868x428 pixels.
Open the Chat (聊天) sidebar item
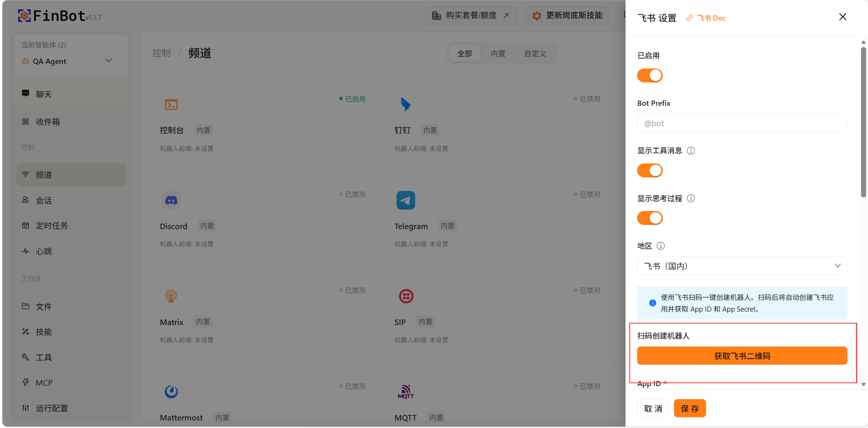pyautogui.click(x=71, y=94)
